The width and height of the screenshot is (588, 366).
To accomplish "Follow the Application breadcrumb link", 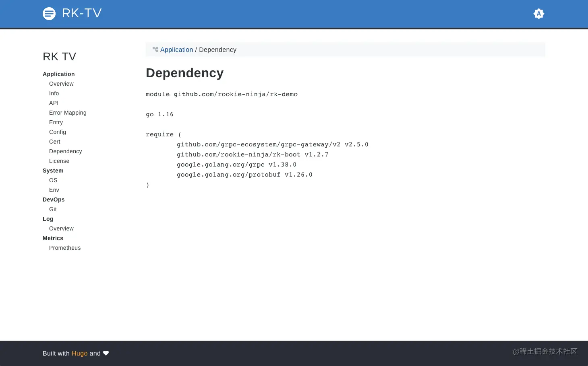I will (x=177, y=50).
